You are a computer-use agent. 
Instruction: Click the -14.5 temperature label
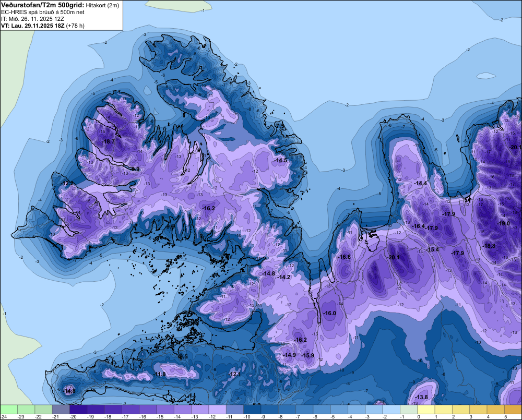281,160
